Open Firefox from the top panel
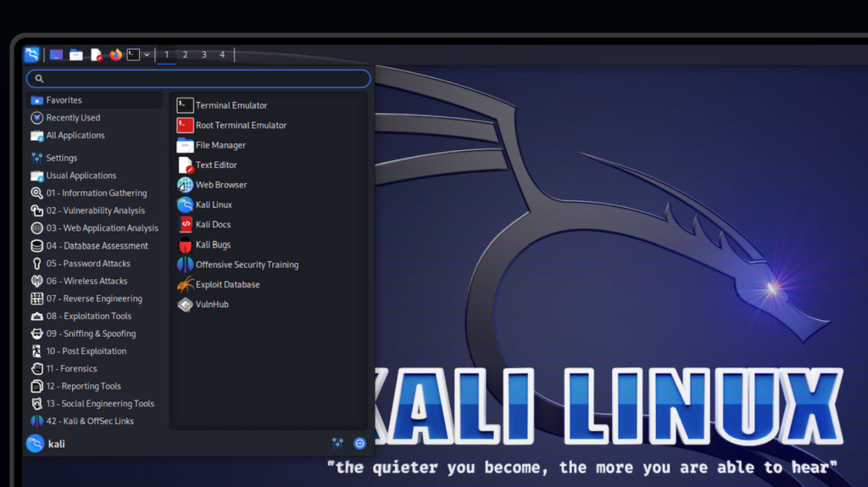 point(116,54)
